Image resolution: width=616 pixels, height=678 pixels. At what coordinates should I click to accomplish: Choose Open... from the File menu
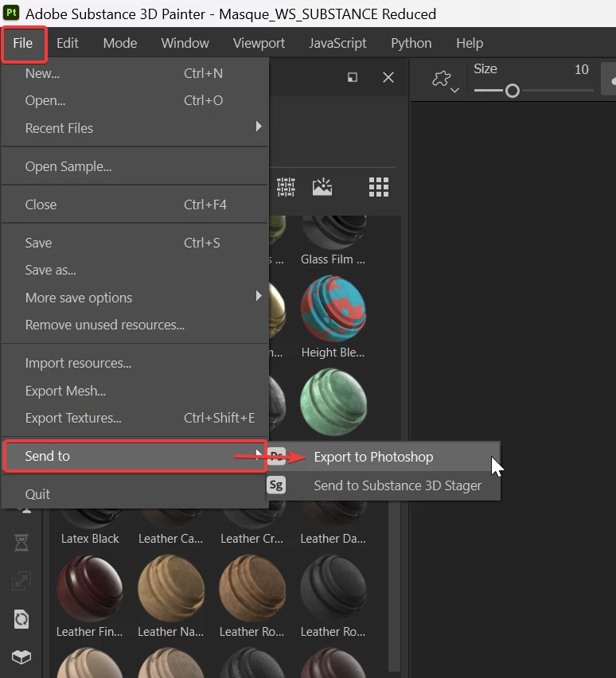pyautogui.click(x=135, y=100)
